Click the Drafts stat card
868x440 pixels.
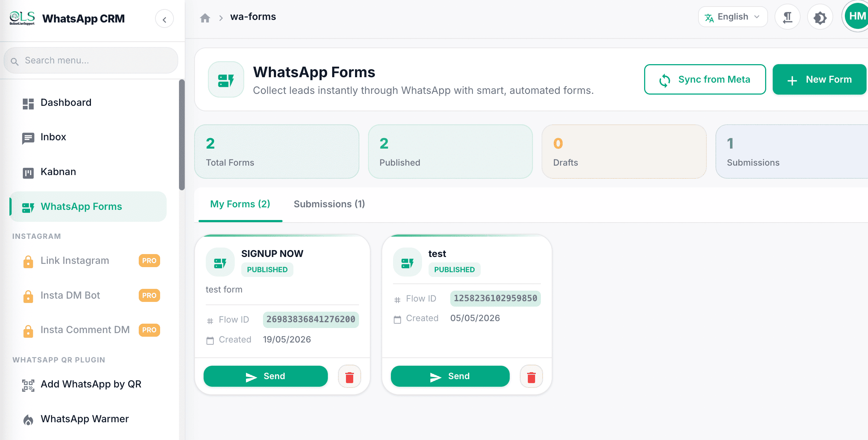[x=624, y=151]
